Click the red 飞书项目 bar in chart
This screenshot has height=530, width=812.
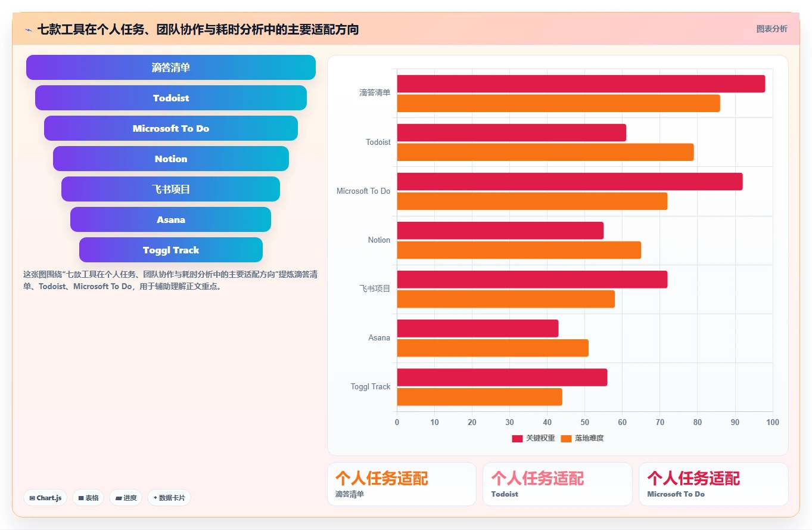tap(532, 280)
